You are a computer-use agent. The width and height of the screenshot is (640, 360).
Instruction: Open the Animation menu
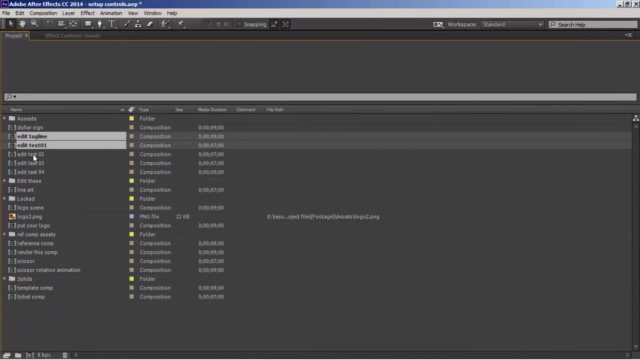(x=111, y=13)
